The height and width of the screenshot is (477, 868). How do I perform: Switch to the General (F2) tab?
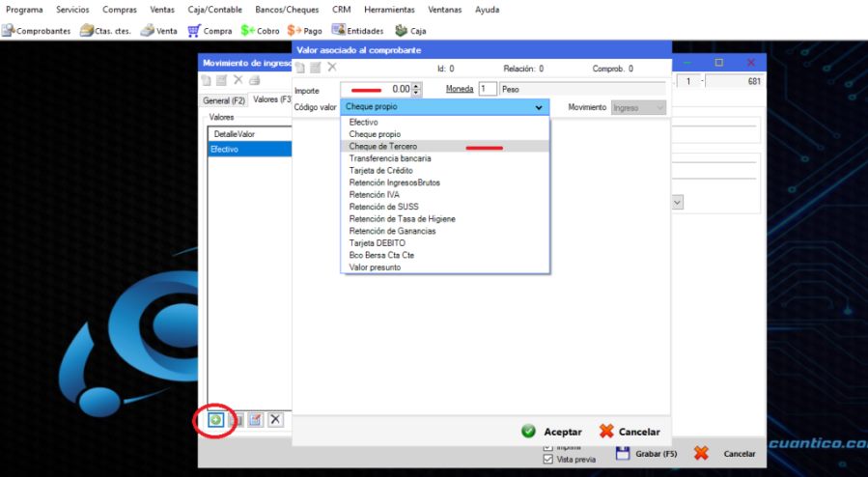[x=224, y=100]
